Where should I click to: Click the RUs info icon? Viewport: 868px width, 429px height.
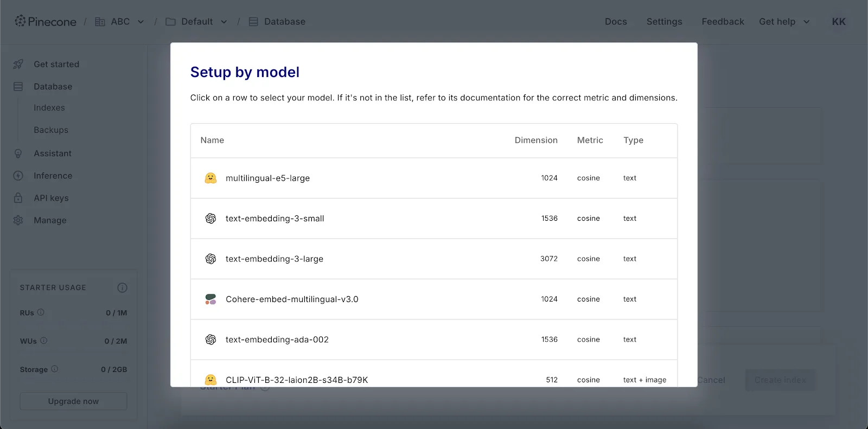click(x=41, y=312)
